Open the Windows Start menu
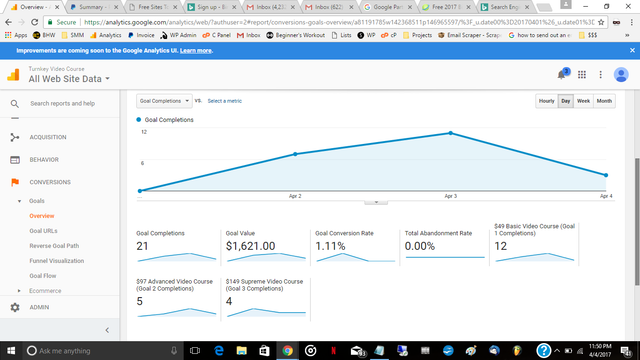This screenshot has width=640, height=360. pos(11,351)
